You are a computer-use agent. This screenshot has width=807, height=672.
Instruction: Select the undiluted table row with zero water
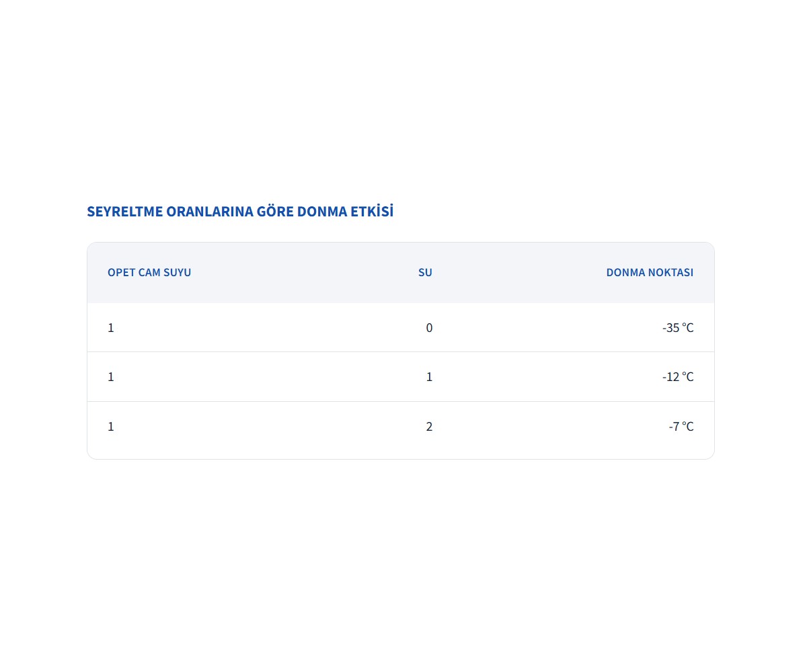269,328
